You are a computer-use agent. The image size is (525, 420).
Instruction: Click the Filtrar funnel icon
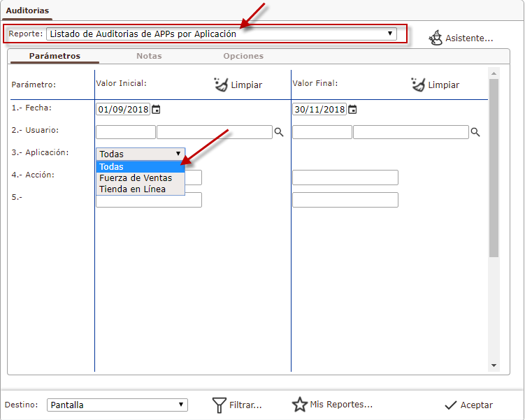[x=220, y=405]
